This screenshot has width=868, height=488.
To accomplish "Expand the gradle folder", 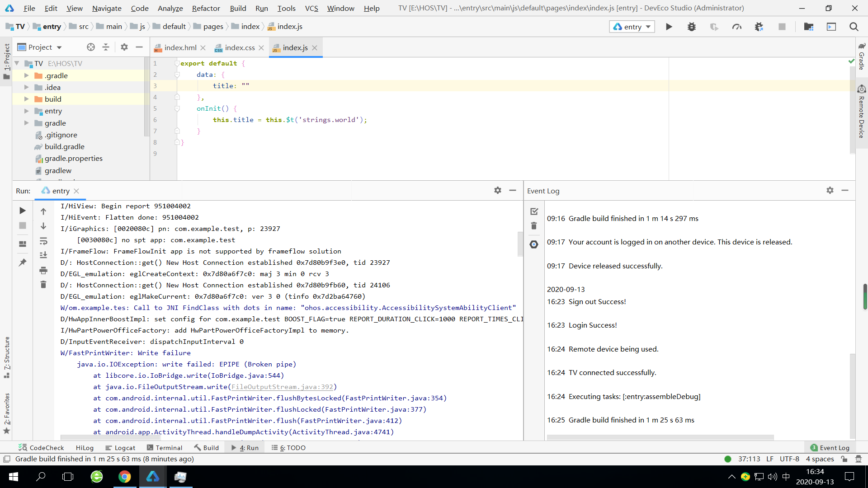I will pos(26,123).
